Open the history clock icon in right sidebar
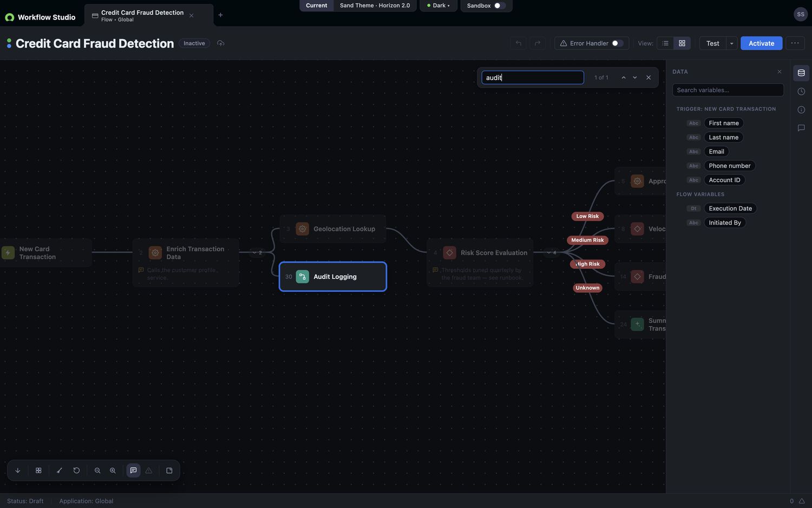Screen dimensions: 812x508 (801, 92)
